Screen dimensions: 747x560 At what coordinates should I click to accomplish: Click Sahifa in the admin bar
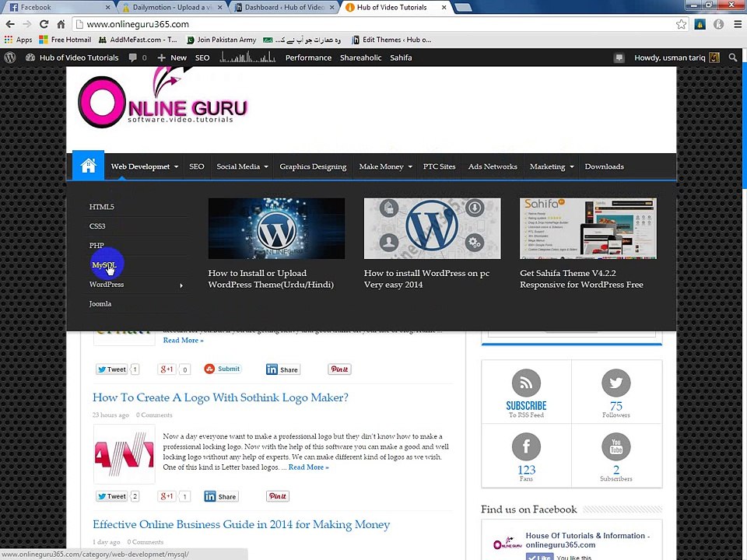pos(401,58)
